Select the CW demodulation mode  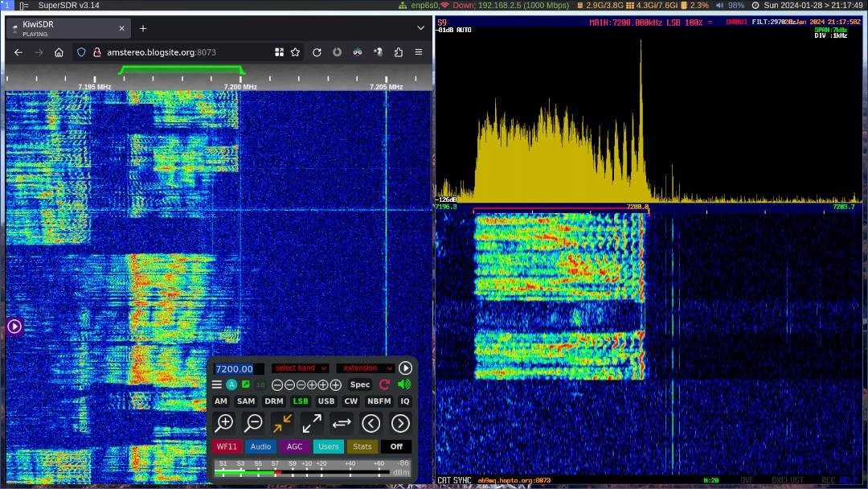pyautogui.click(x=351, y=401)
